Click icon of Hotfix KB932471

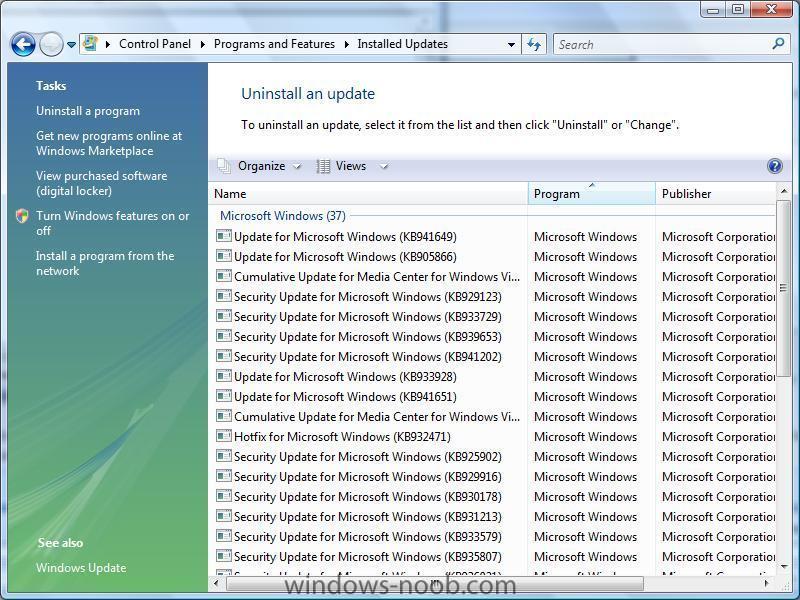tap(223, 436)
